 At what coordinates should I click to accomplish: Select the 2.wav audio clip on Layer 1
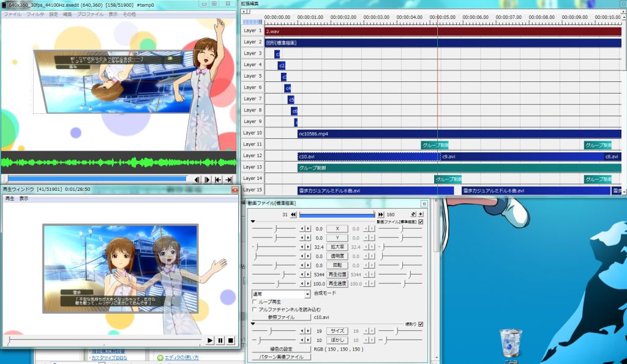[443, 31]
